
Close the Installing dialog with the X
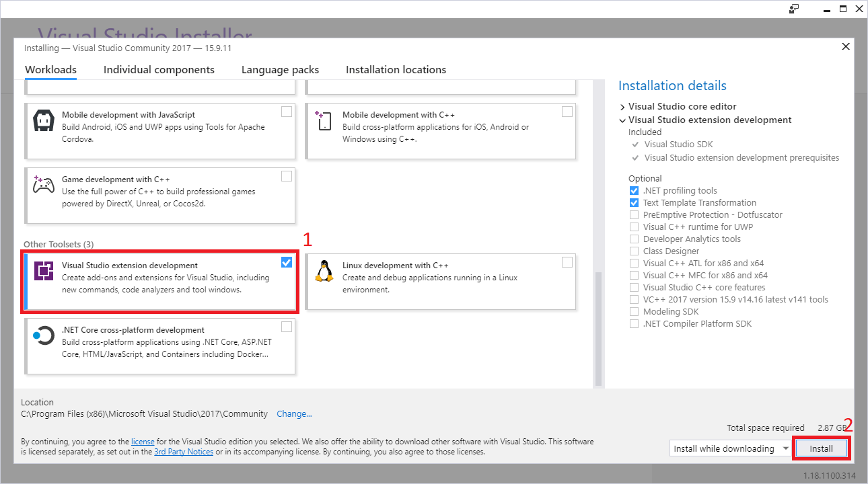(x=846, y=46)
